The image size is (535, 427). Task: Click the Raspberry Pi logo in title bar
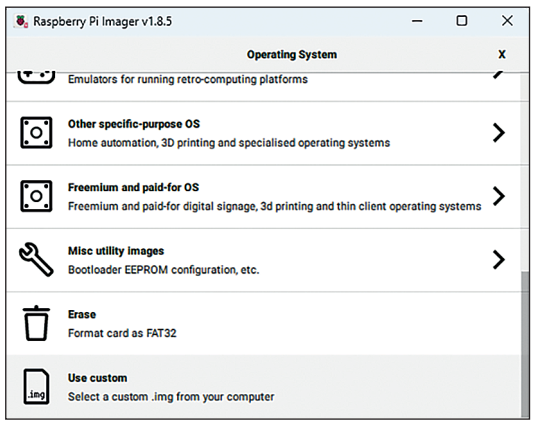[21, 22]
